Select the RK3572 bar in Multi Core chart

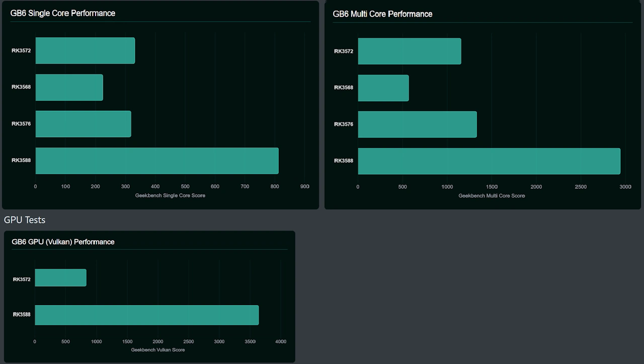409,51
